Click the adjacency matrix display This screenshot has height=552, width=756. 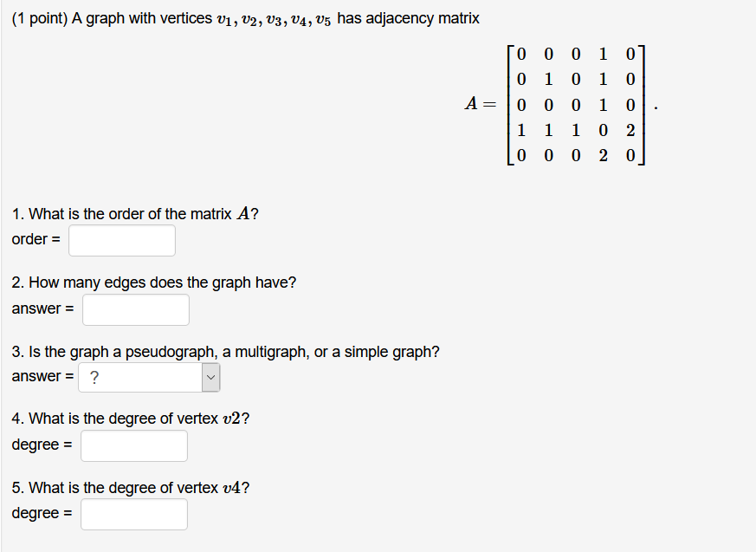coord(575,105)
